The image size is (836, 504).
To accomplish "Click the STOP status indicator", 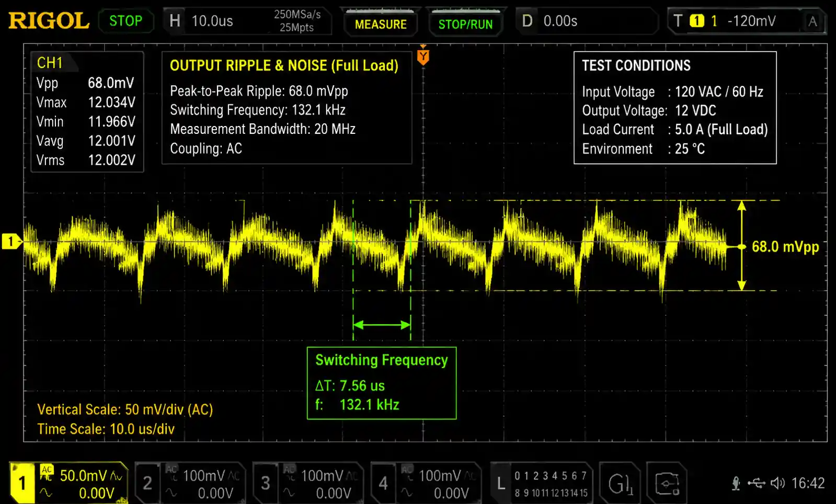I will [x=125, y=21].
